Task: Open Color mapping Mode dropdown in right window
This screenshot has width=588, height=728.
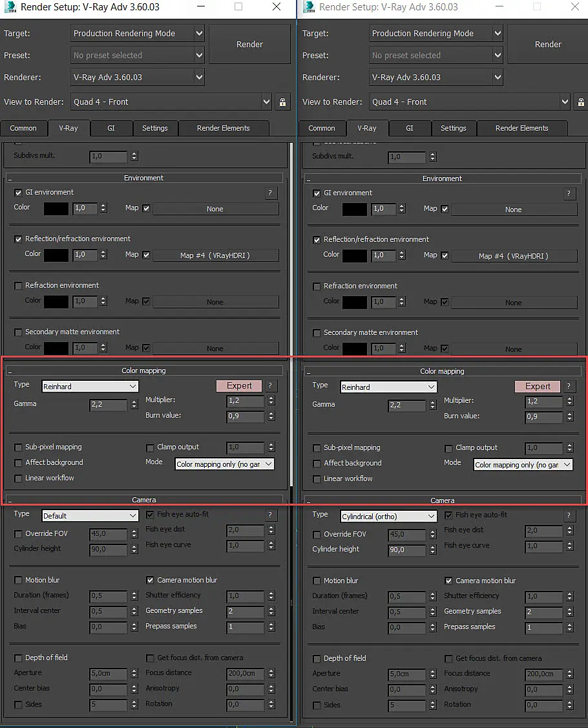Action: (523, 465)
